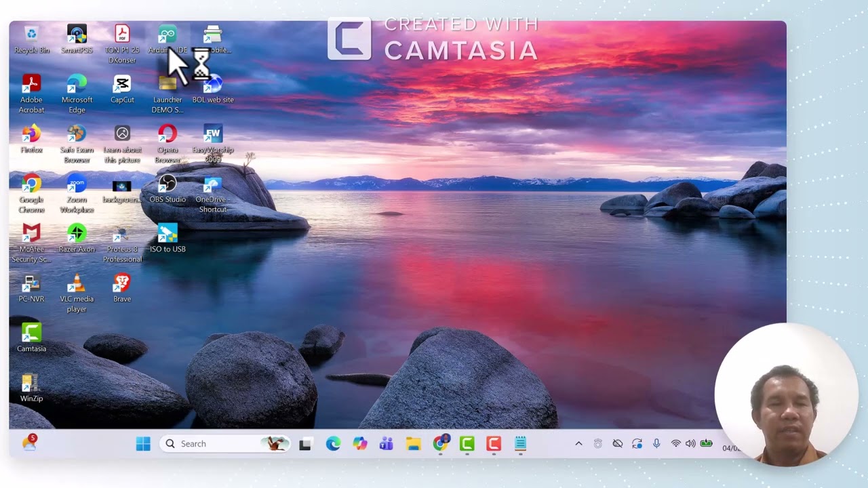Viewport: 868px width, 488px height.
Task: Select the TON P1 25 DKonser PDF file
Action: click(x=122, y=44)
